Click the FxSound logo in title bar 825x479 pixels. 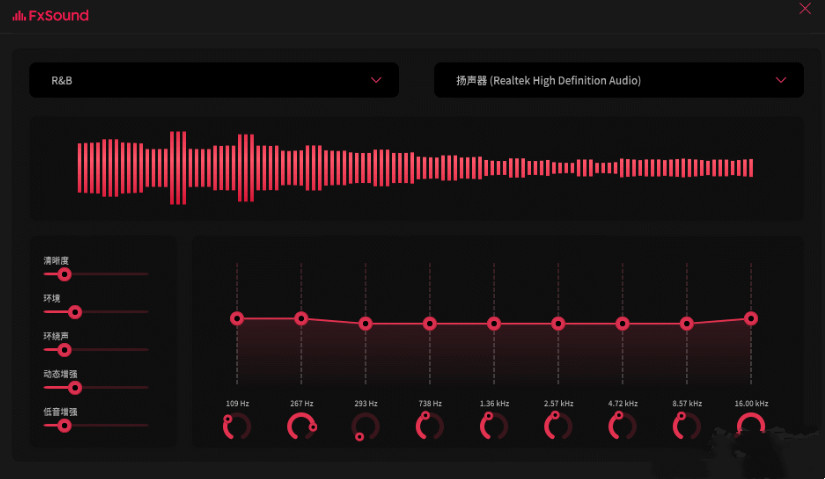(x=50, y=15)
